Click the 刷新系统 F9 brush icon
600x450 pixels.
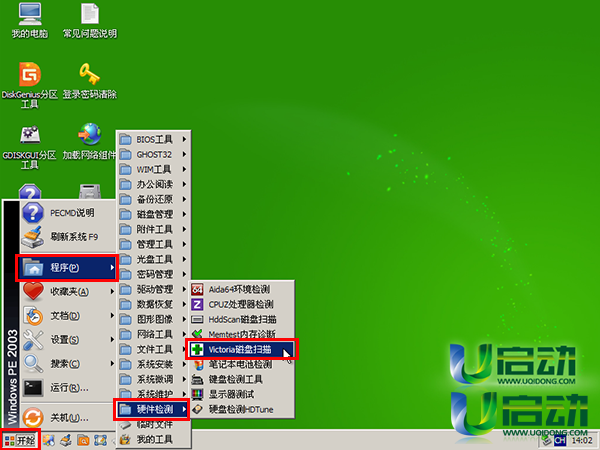[33, 237]
